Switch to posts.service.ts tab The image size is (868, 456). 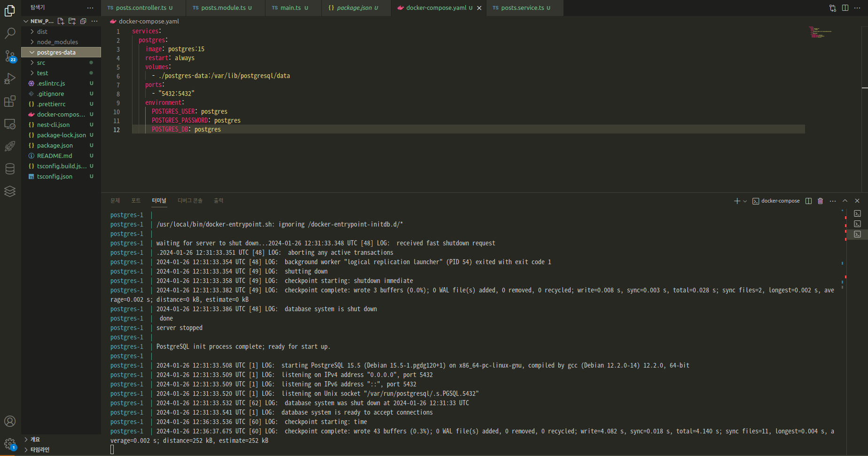click(x=524, y=8)
